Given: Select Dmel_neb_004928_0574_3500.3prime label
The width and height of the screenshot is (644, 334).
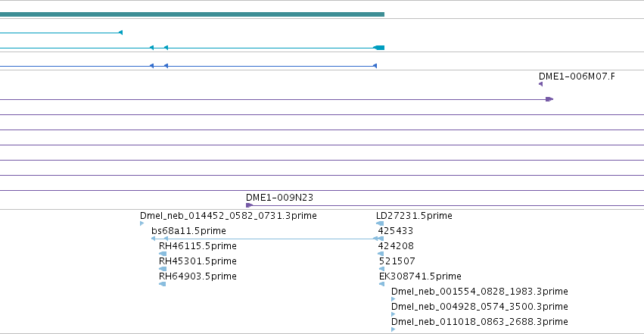Looking at the screenshot, I should [x=480, y=307].
